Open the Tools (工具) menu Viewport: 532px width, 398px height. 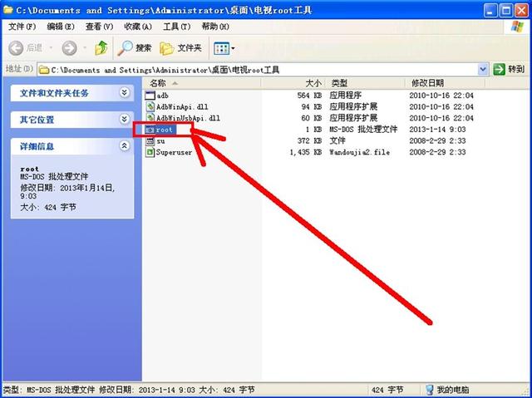click(176, 27)
